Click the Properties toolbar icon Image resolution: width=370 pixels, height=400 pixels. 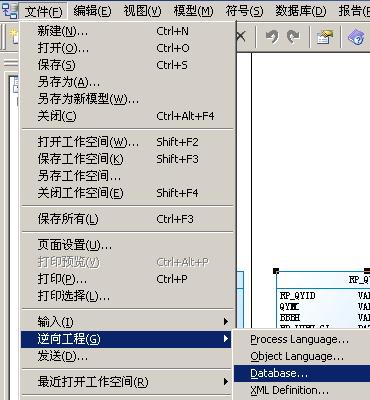tap(325, 37)
